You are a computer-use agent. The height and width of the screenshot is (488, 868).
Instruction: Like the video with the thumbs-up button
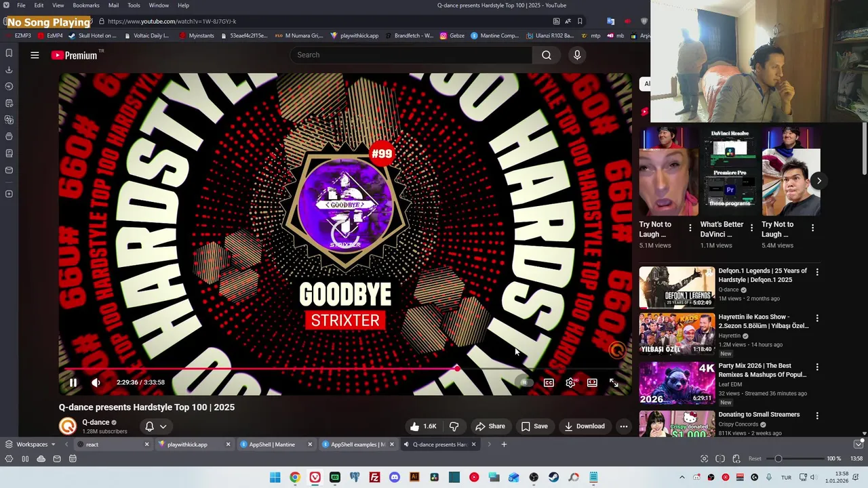pyautogui.click(x=422, y=426)
